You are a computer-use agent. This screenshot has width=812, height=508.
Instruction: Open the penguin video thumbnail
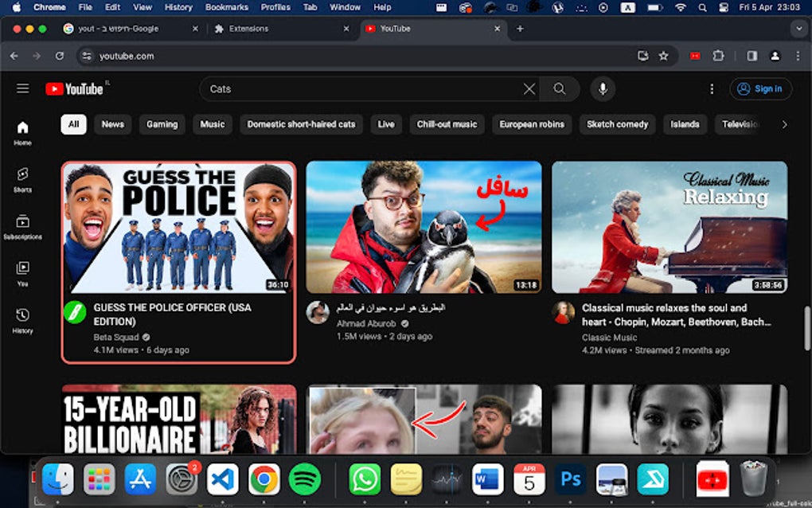424,228
